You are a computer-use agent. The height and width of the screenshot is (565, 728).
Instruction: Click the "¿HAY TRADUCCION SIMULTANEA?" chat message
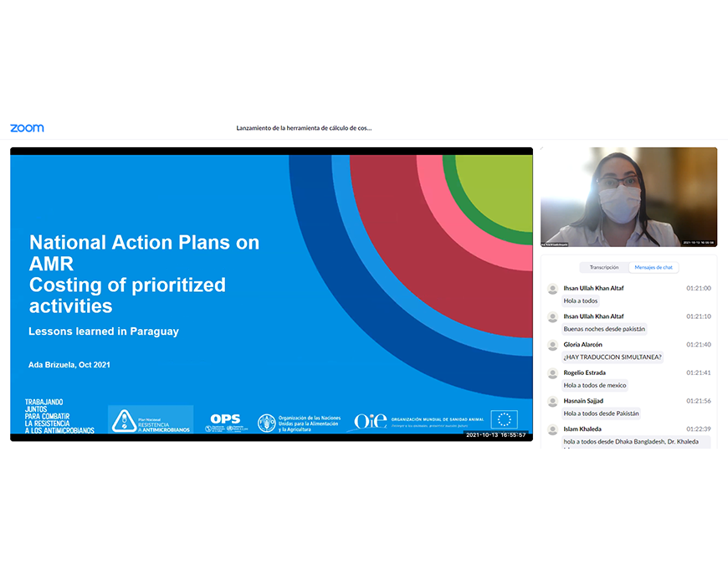tap(613, 357)
